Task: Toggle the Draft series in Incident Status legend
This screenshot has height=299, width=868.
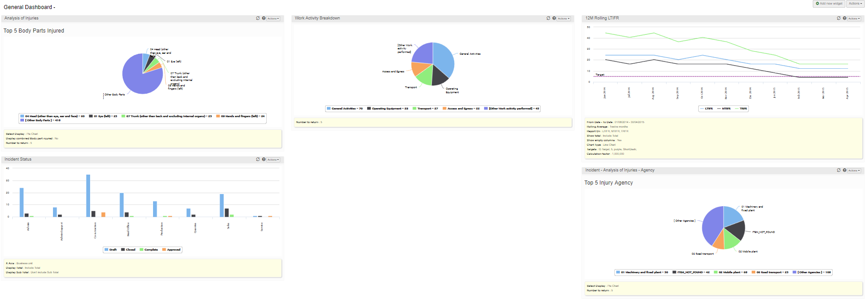Action: click(x=110, y=250)
